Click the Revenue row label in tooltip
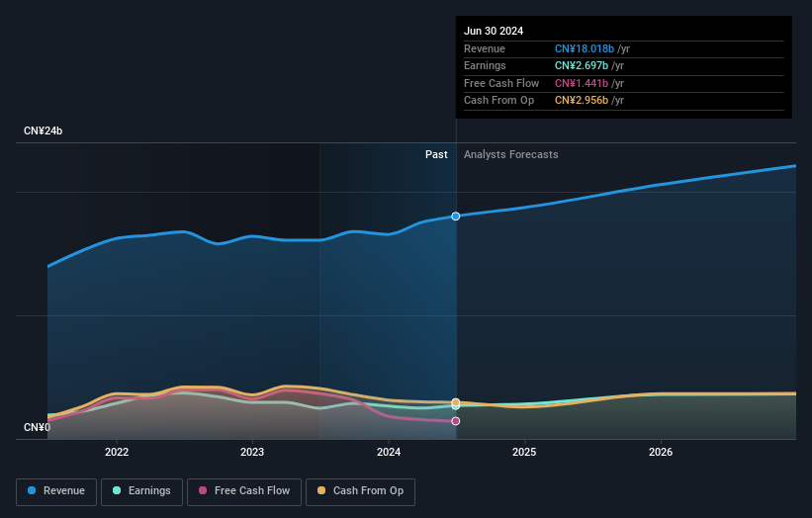 tap(485, 48)
